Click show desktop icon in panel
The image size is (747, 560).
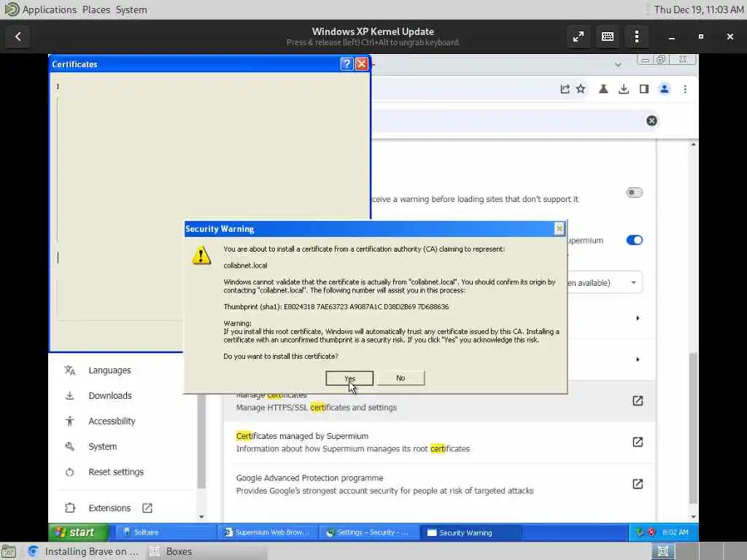pos(9,552)
